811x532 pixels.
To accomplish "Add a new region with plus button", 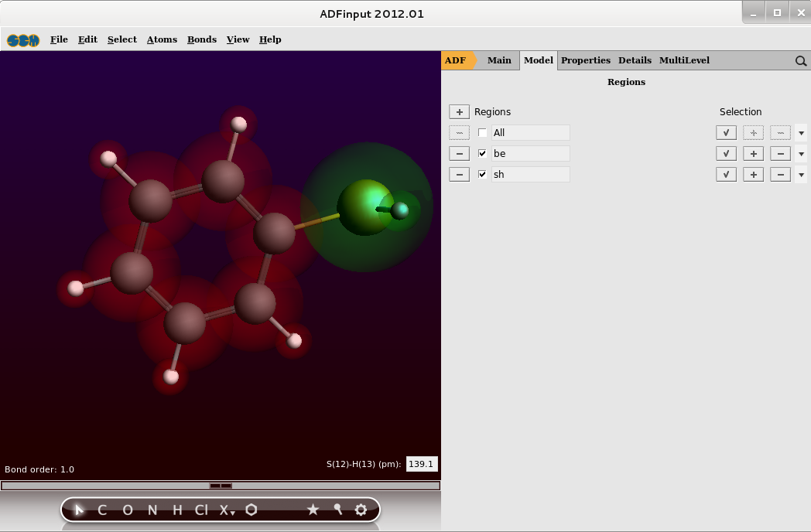I will tap(459, 112).
